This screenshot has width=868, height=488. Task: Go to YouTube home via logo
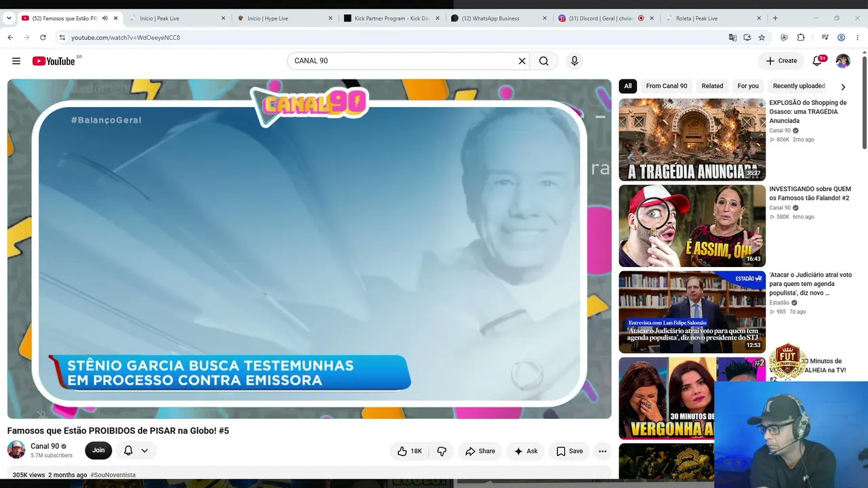click(x=54, y=61)
